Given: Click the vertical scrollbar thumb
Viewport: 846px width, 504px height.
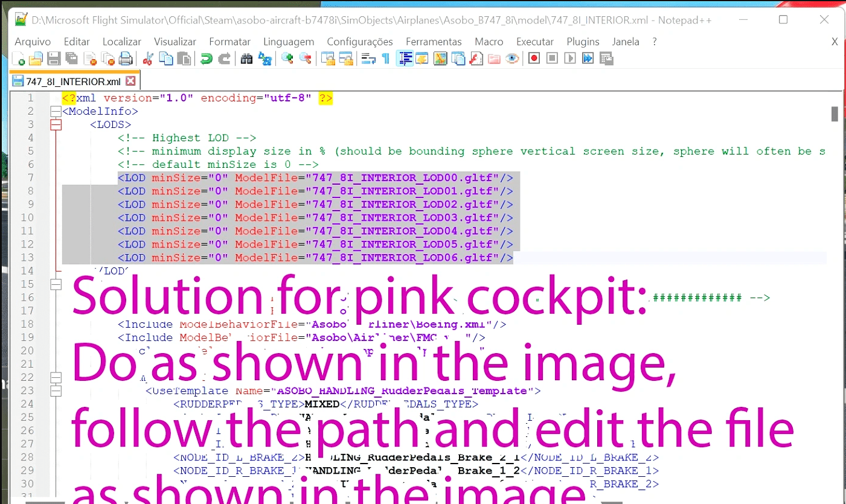Looking at the screenshot, I should pos(835,114).
